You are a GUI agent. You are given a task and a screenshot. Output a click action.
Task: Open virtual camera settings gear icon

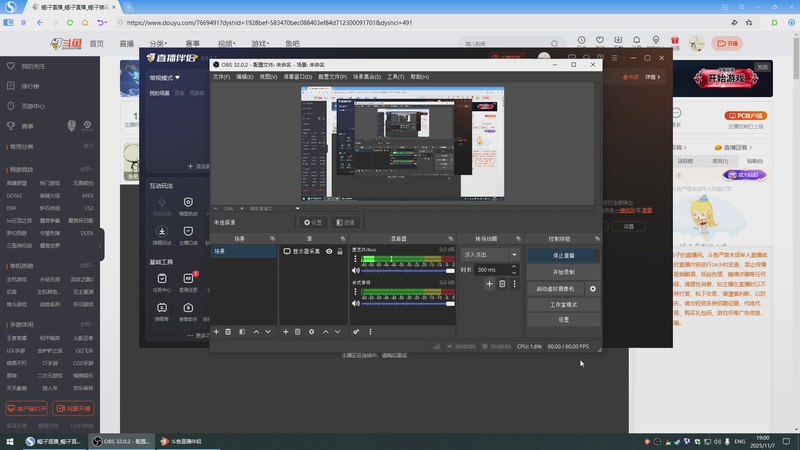tap(592, 289)
